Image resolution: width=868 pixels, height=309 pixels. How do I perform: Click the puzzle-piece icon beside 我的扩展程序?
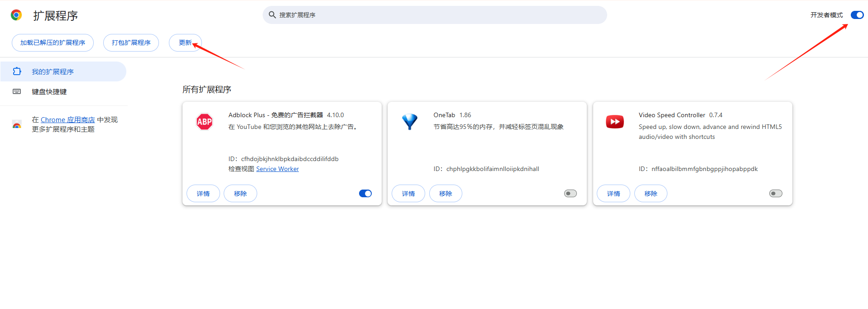pos(17,71)
